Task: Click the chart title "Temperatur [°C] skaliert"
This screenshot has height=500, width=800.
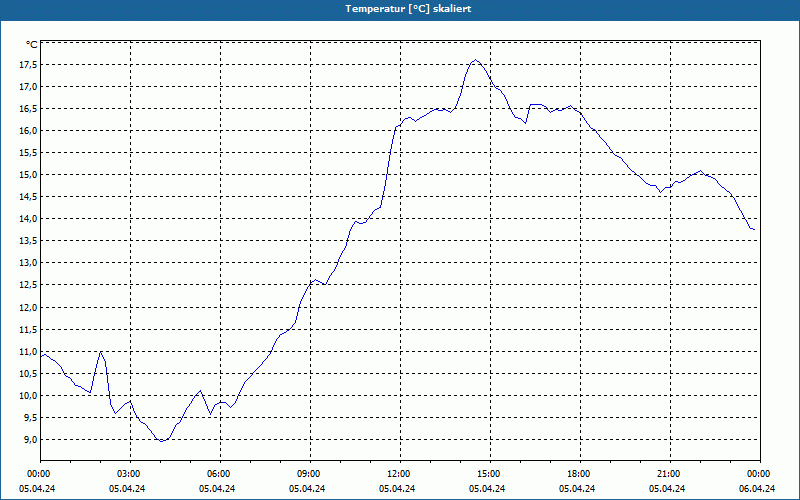Action: (x=408, y=9)
